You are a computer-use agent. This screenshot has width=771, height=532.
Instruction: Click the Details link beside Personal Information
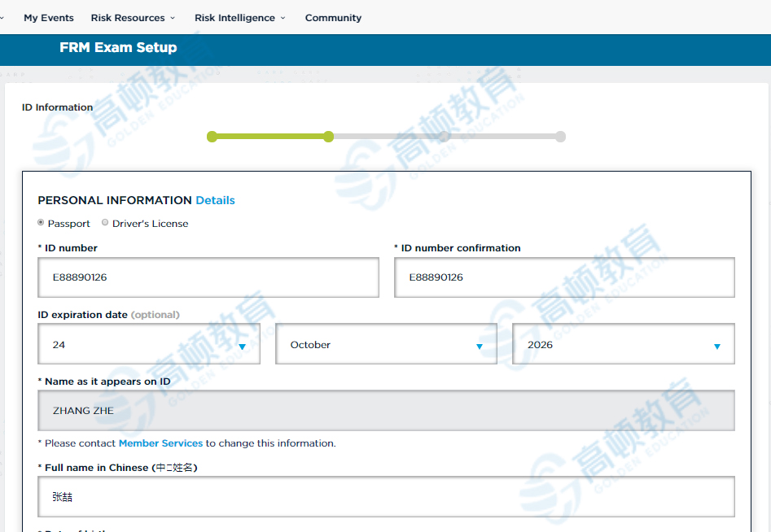point(216,200)
